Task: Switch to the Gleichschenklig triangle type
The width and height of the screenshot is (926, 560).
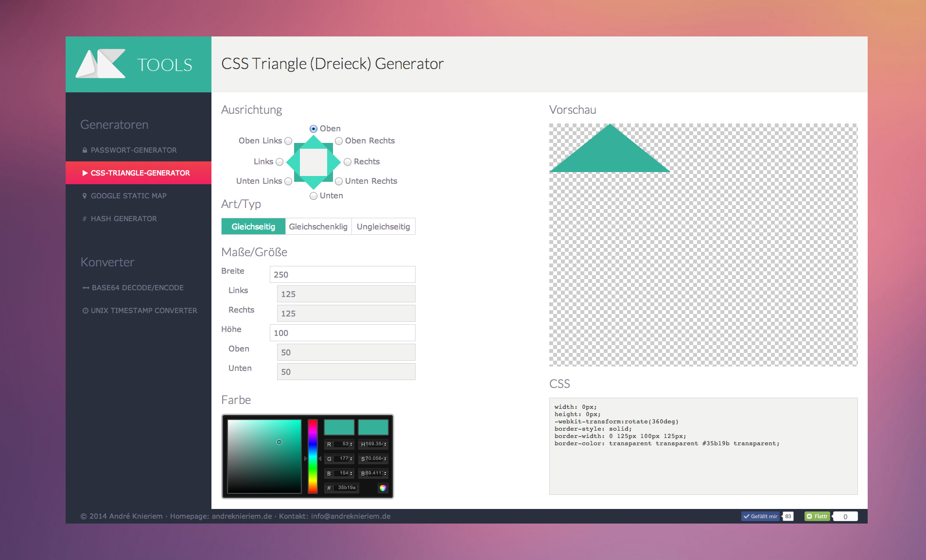Action: pos(318,227)
